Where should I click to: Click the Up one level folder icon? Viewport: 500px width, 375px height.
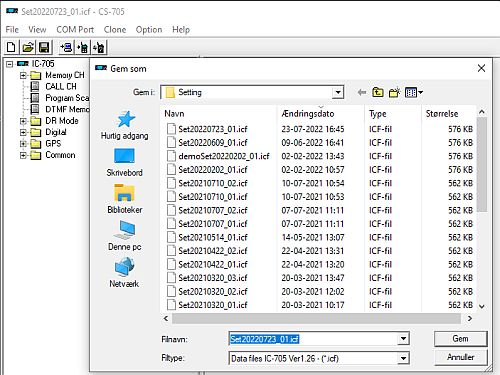(x=378, y=92)
